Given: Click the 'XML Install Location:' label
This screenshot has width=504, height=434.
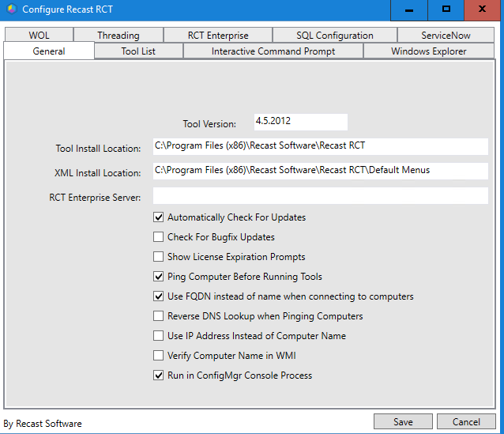Looking at the screenshot, I should (x=97, y=173).
